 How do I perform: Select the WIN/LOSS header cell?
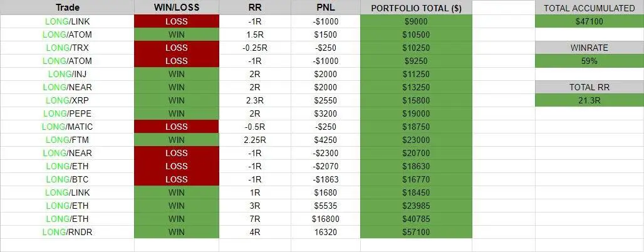(x=177, y=8)
